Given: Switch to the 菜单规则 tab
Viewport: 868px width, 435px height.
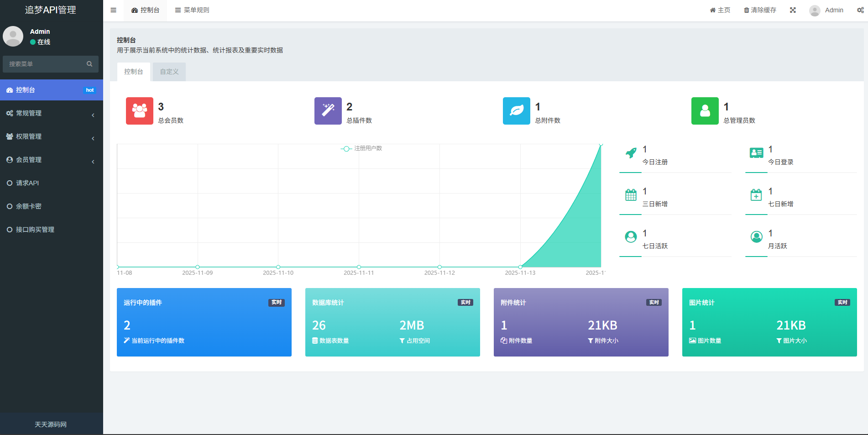Looking at the screenshot, I should click(x=191, y=10).
